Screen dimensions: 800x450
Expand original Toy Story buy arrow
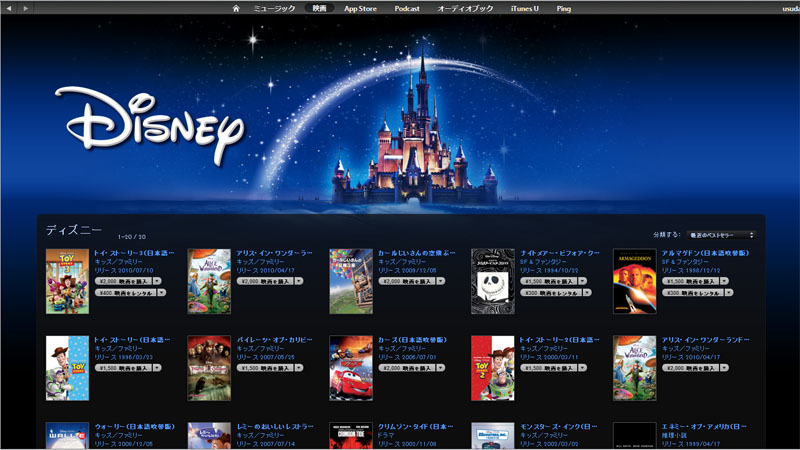click(x=157, y=368)
